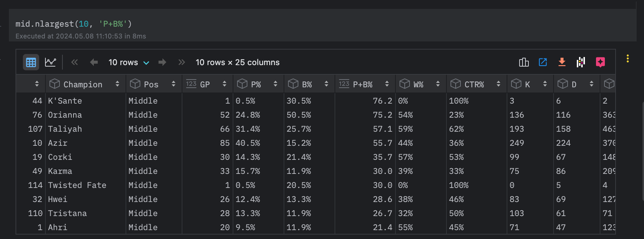Click the Executed at timestamp text
This screenshot has height=239, width=644.
point(80,36)
